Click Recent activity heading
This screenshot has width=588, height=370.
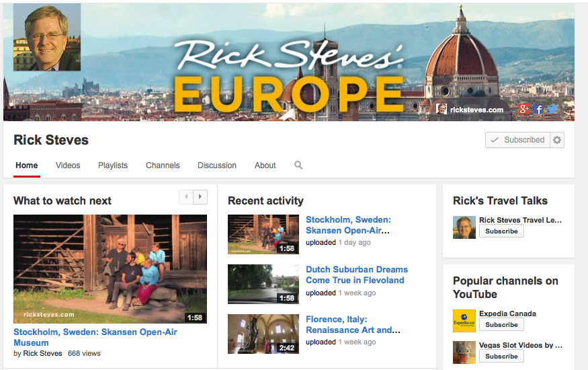click(x=265, y=200)
